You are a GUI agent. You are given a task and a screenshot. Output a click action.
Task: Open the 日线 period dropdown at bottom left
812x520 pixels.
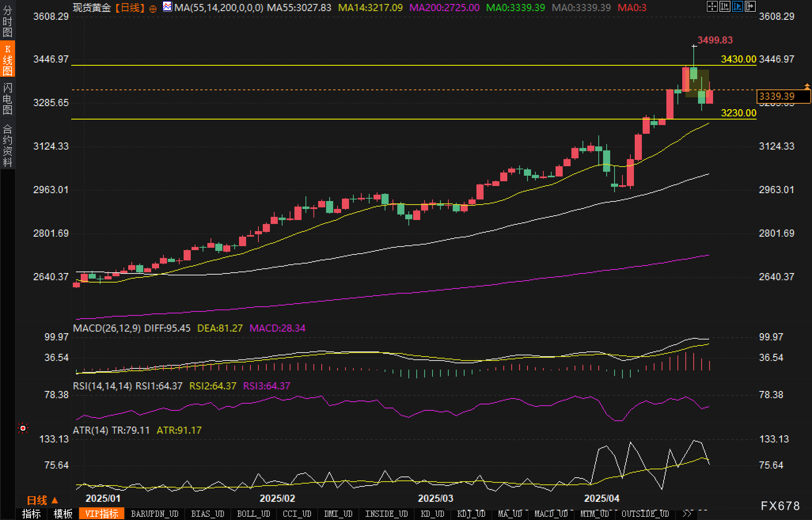42,500
